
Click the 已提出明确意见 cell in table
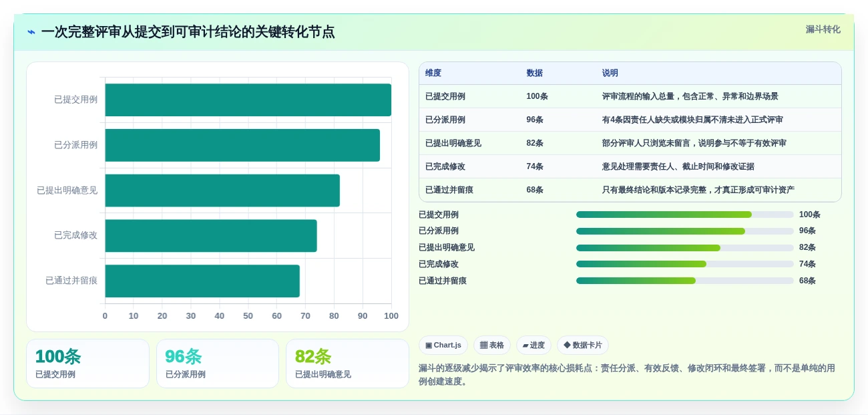point(453,143)
